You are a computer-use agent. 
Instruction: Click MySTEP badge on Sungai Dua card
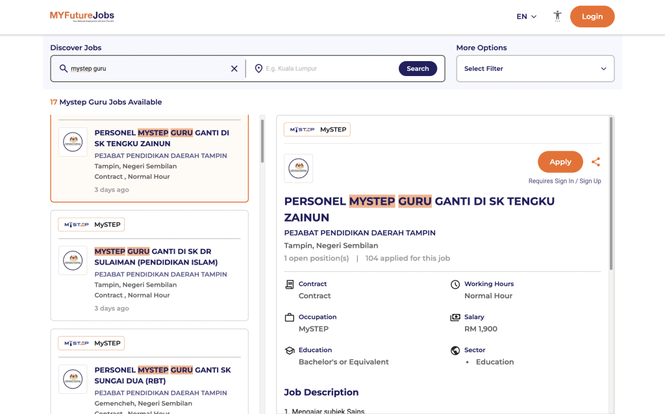point(91,343)
